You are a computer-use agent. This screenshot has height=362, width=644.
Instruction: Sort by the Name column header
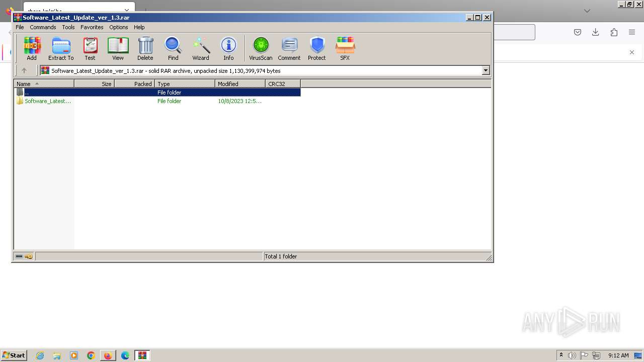tap(44, 84)
